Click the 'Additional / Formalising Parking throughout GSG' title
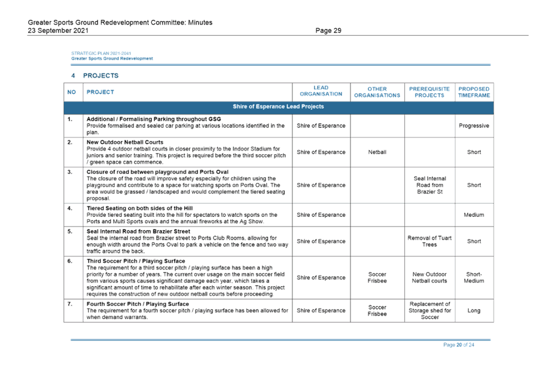Viewport: 555px width, 392px height. click(x=153, y=119)
